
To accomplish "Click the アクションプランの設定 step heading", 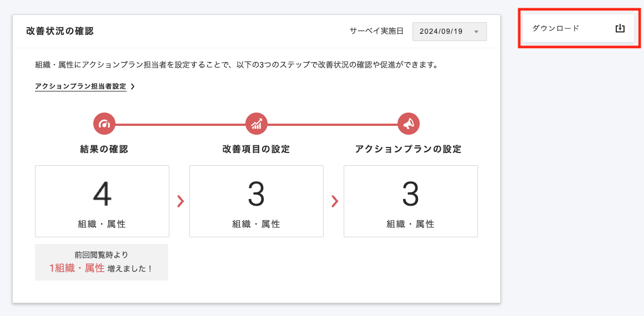I will [x=408, y=149].
